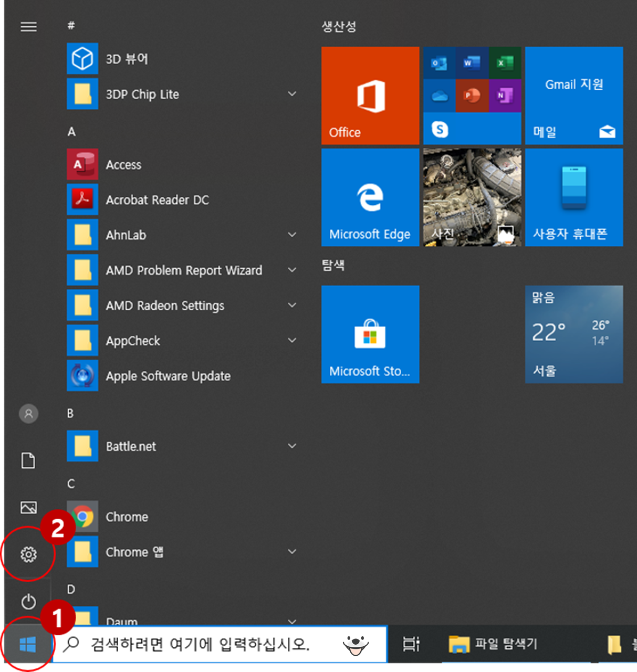Open the Documents icon in sidebar
The width and height of the screenshot is (637, 672).
pos(28,460)
